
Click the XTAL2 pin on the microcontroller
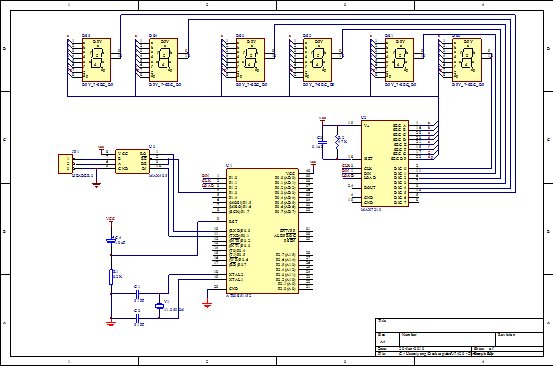tap(236, 274)
